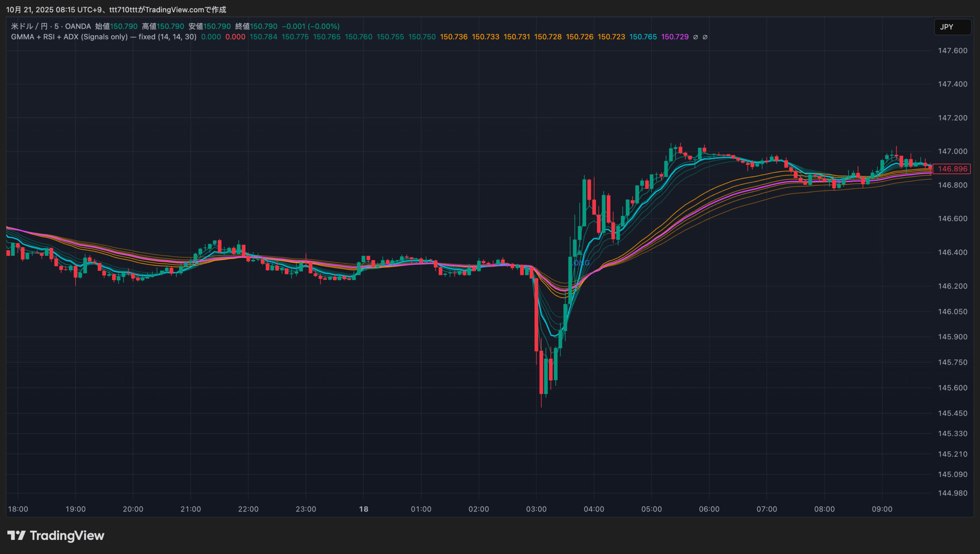Click the last empty-set symbol in indicator legend
980x554 pixels.
705,37
